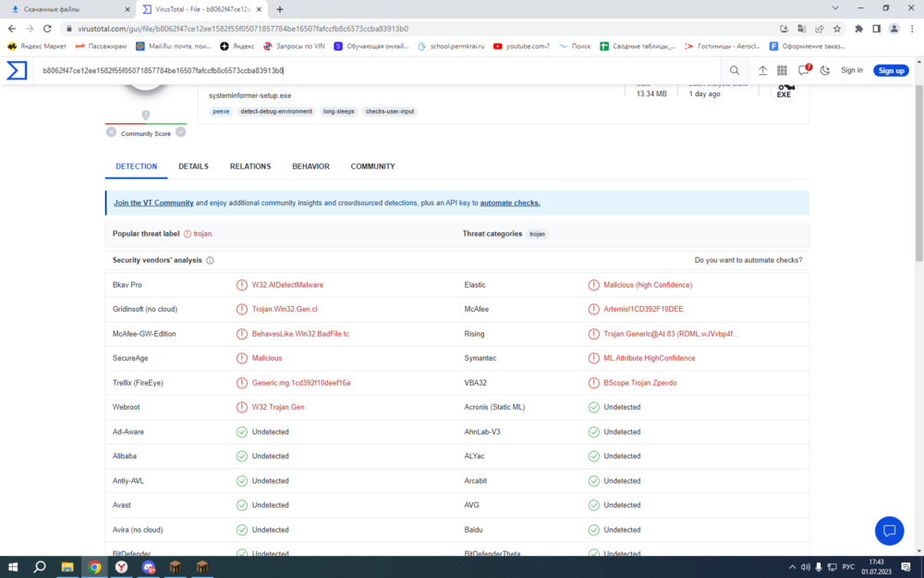Click the Sign up button

point(891,70)
